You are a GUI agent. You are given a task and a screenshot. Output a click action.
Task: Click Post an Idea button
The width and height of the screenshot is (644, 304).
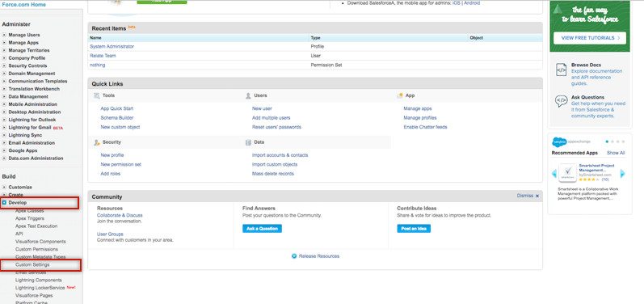(x=414, y=229)
